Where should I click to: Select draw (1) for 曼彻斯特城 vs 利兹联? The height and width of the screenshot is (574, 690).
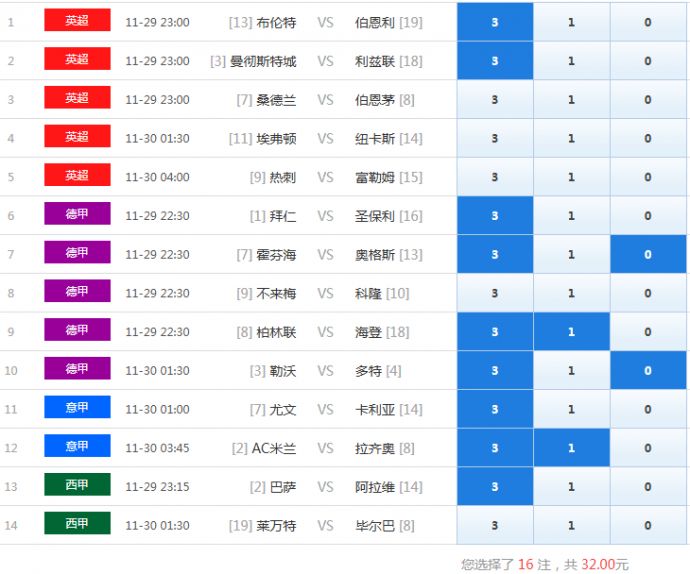pos(571,61)
